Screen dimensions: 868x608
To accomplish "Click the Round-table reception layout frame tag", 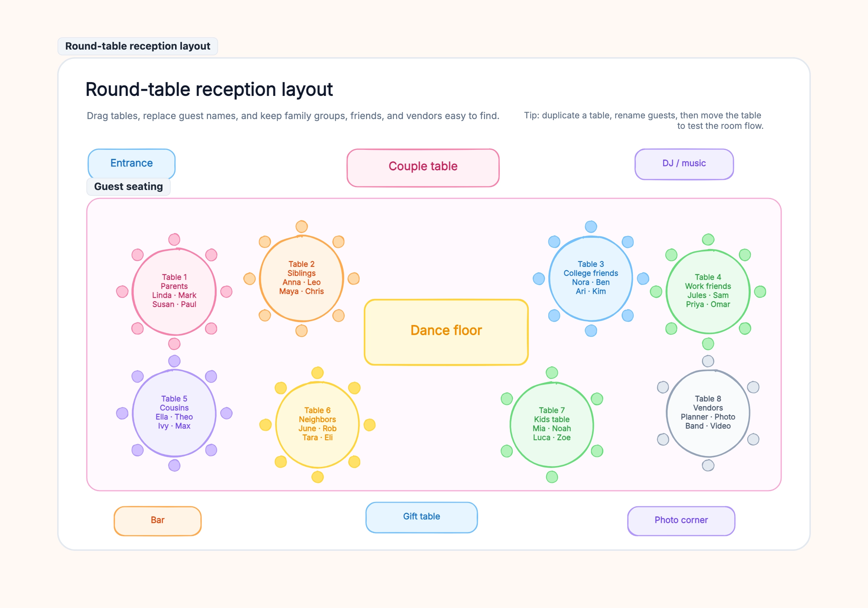I will [x=137, y=46].
